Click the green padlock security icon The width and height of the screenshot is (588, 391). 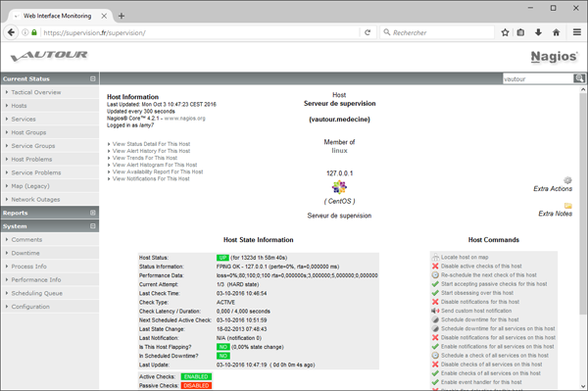tap(34, 32)
